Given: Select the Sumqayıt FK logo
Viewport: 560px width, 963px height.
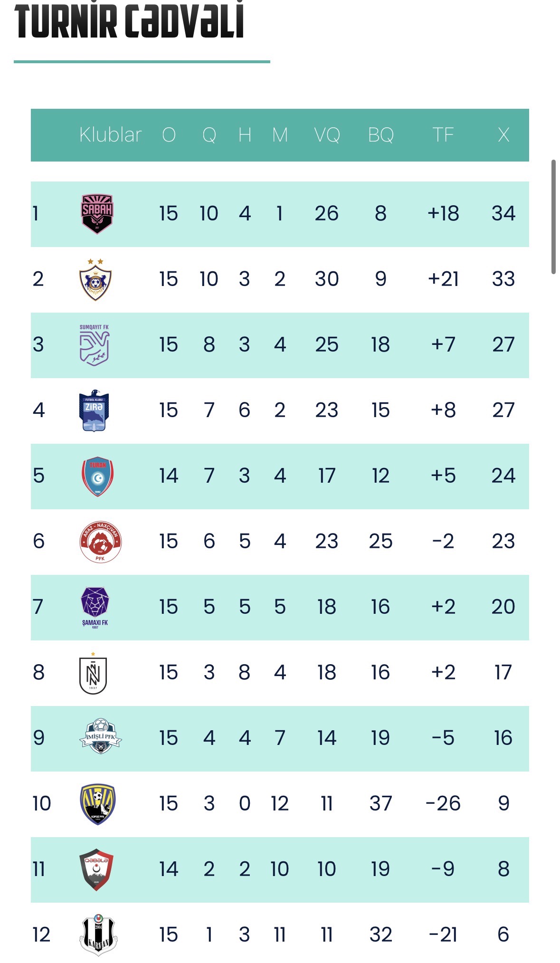Looking at the screenshot, I should (95, 345).
